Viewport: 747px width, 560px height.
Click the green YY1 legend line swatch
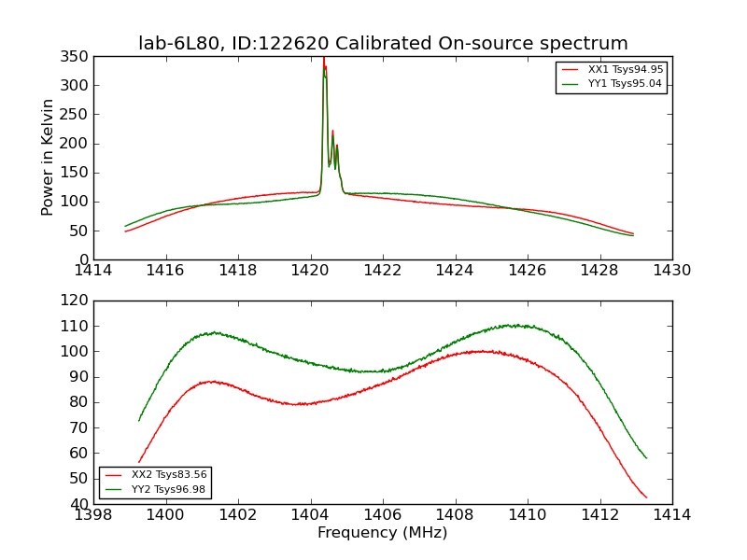tap(571, 84)
